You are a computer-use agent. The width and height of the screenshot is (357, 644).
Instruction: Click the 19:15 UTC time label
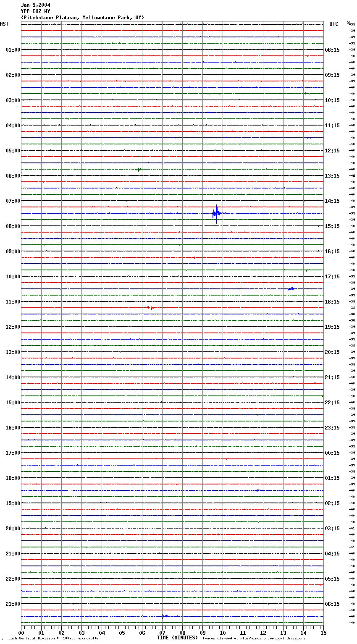[332, 327]
